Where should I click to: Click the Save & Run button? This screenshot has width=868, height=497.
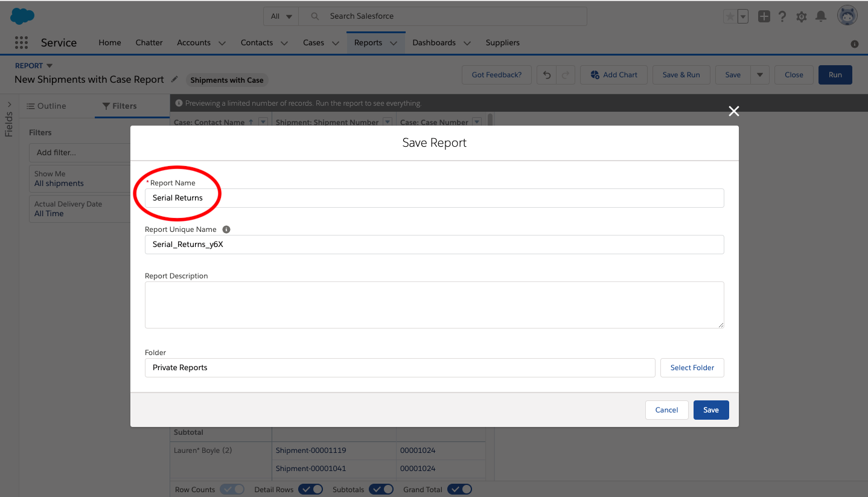[x=681, y=75]
